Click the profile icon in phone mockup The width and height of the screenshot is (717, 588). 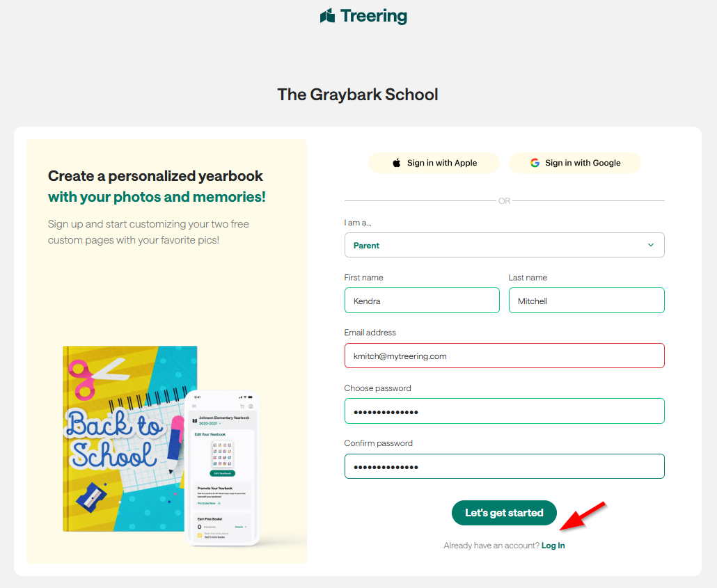(x=251, y=406)
